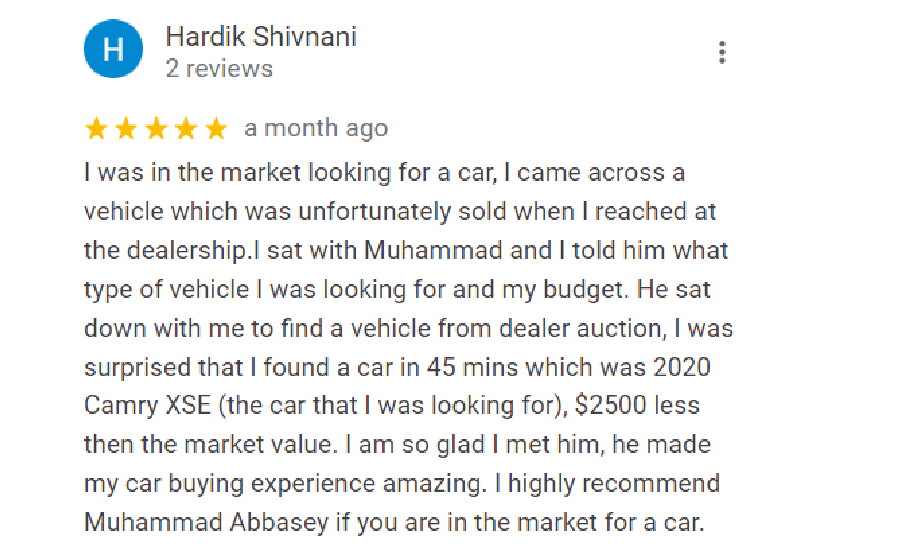This screenshot has height=560, width=900.
Task: Select the fifth rating star
Action: pyautogui.click(x=216, y=129)
